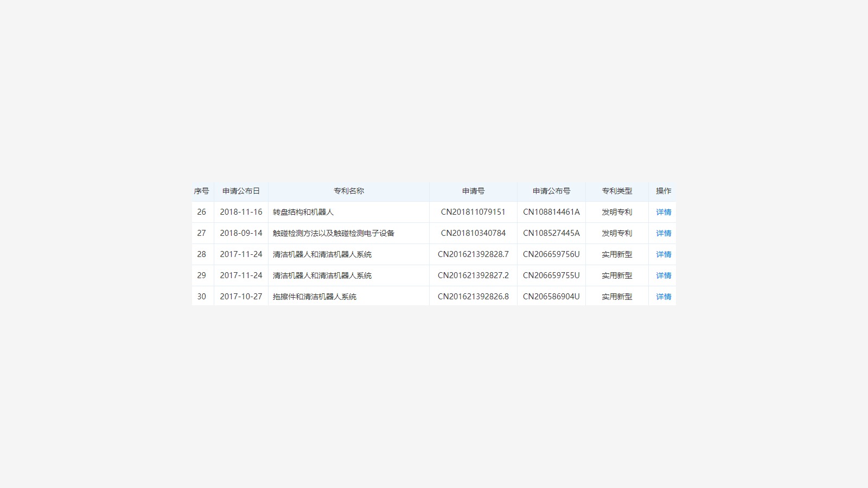This screenshot has height=488, width=868.
Task: Click application number CN201621392826.8
Action: pyautogui.click(x=473, y=297)
